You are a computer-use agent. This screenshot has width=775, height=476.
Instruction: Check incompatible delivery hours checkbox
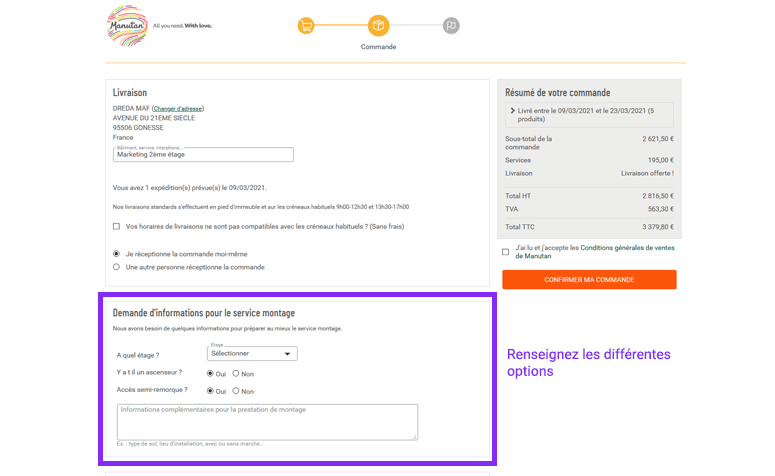point(116,226)
